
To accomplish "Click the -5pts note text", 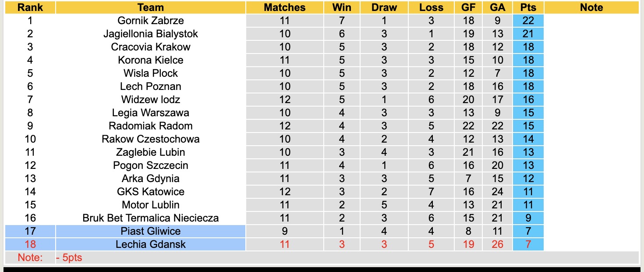I will pos(69,258).
